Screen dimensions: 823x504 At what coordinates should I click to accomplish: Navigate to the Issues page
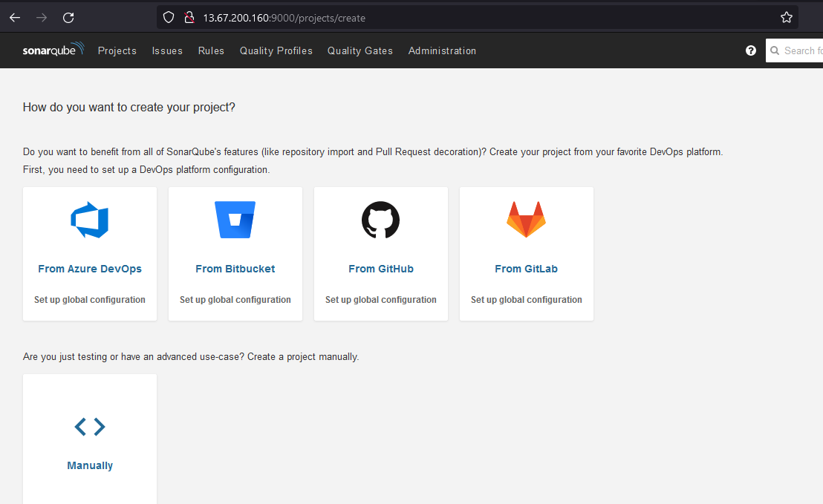click(167, 50)
